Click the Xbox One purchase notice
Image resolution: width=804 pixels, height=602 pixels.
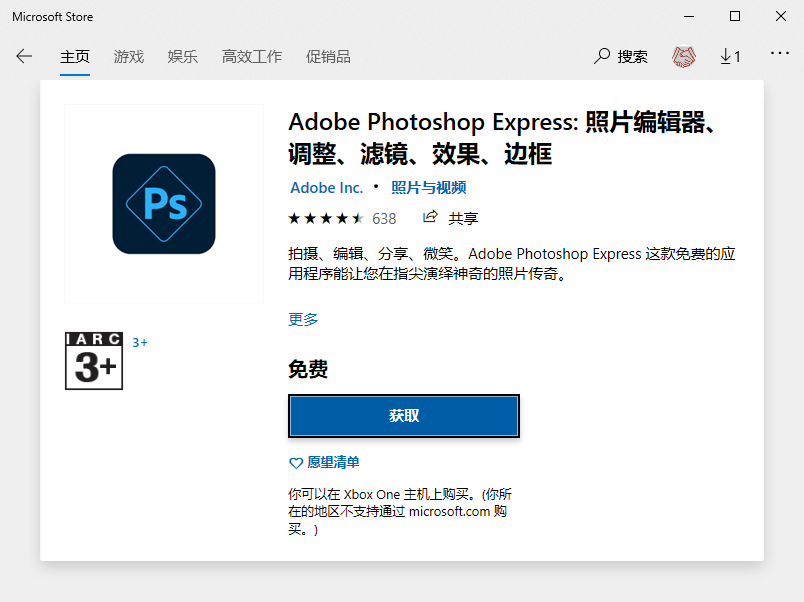click(400, 512)
